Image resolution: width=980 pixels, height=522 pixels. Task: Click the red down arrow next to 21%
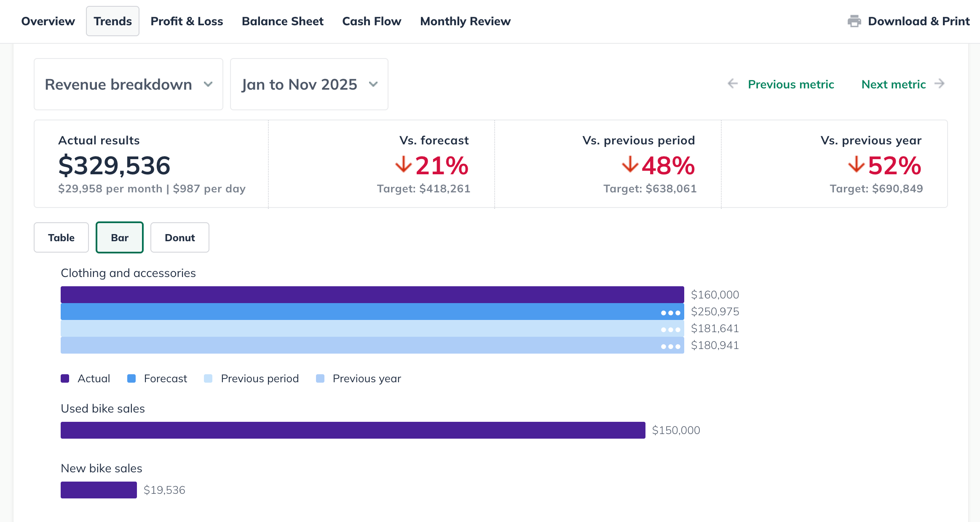pyautogui.click(x=403, y=165)
